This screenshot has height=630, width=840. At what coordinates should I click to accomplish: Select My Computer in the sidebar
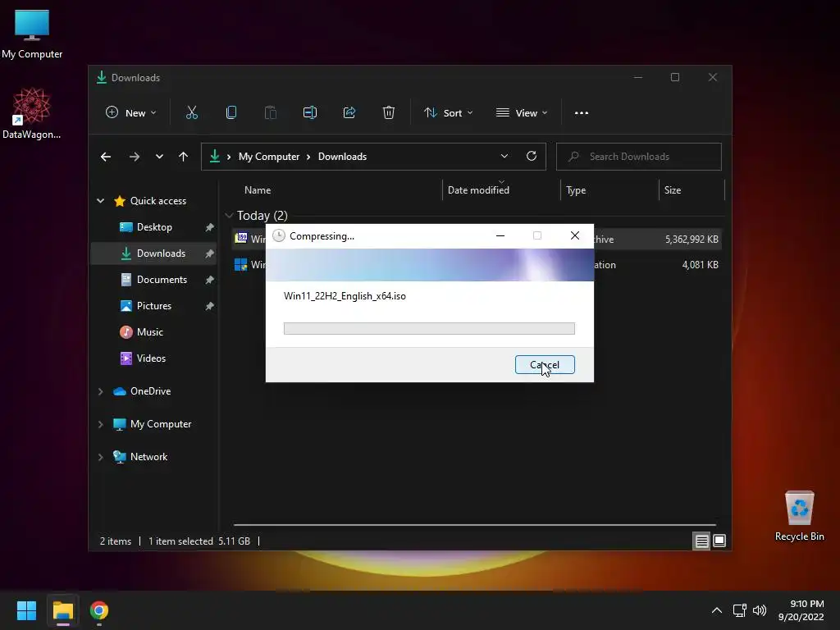pyautogui.click(x=152, y=424)
